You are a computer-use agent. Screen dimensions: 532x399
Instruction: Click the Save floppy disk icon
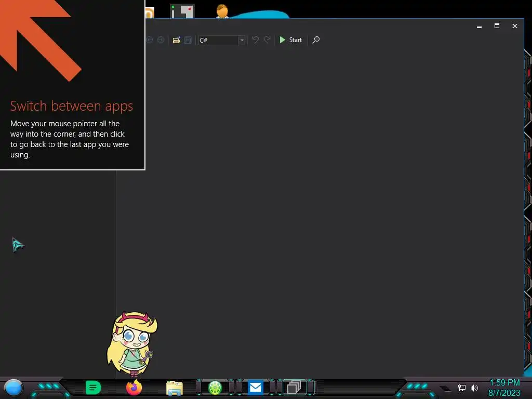(188, 40)
